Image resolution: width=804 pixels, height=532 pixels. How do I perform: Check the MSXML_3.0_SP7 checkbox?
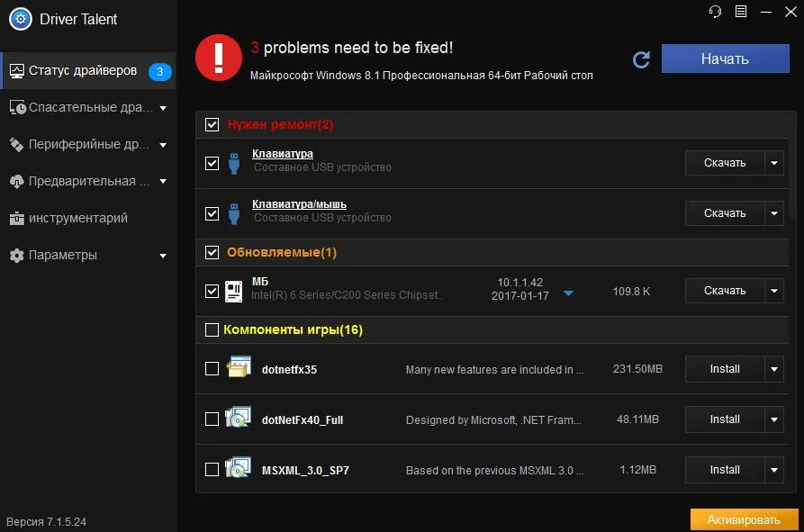pos(212,470)
